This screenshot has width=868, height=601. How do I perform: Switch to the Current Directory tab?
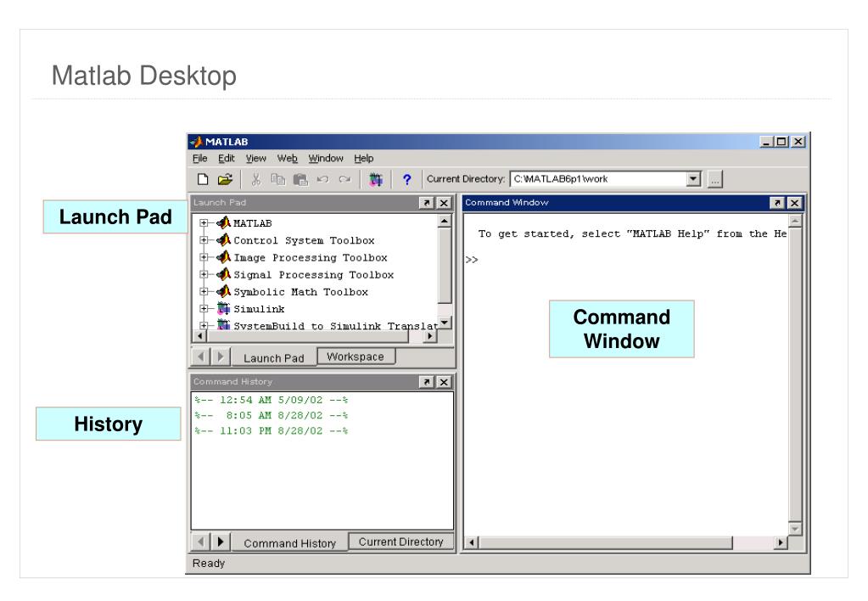[400, 542]
